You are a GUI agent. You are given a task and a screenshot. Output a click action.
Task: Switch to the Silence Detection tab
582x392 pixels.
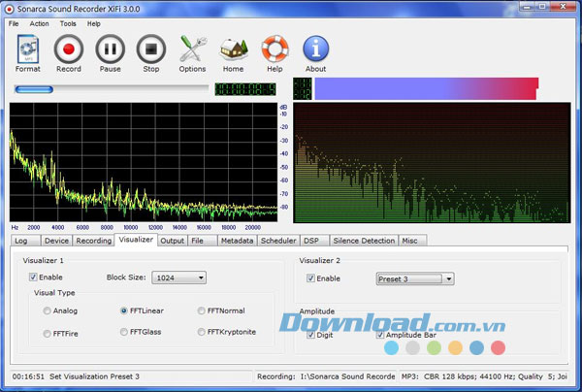364,241
